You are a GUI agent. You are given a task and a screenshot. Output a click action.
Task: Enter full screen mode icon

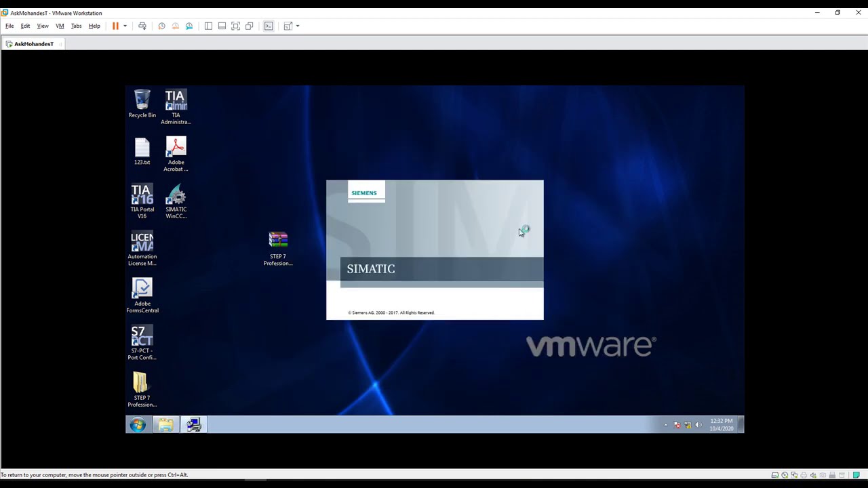(235, 26)
